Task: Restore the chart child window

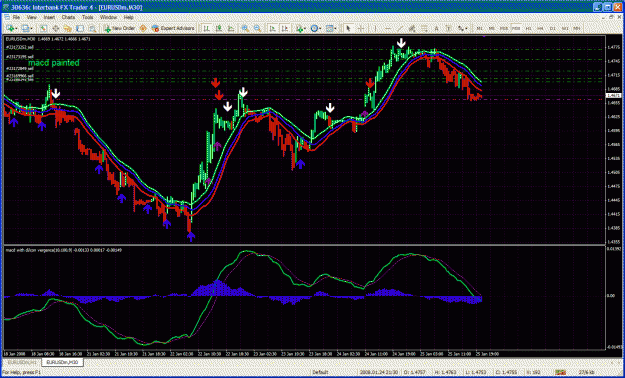Action: click(x=611, y=17)
